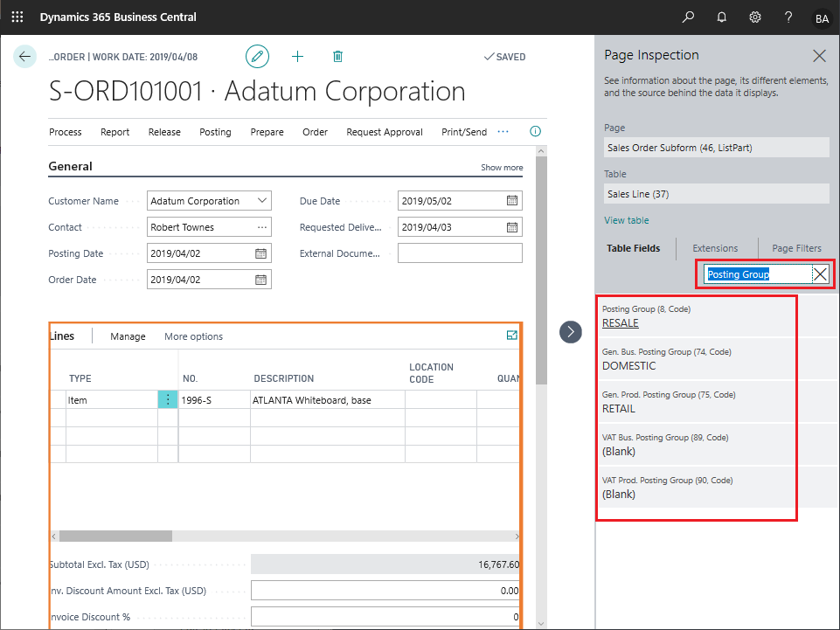This screenshot has height=630, width=840.
Task: Select the No. cell 1996-S
Action: tap(214, 399)
